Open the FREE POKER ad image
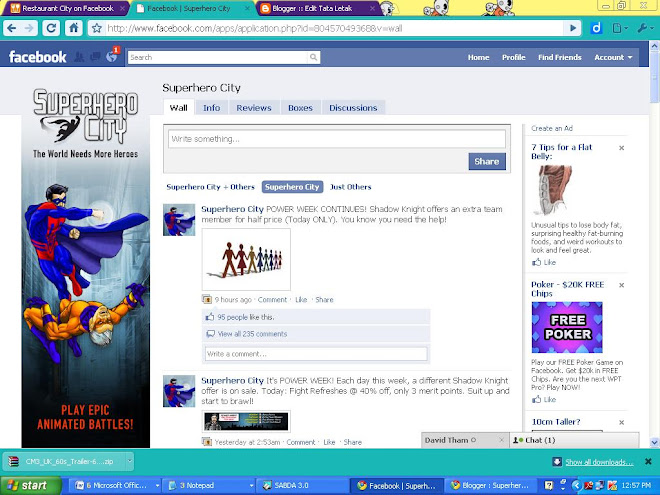This screenshot has height=495, width=660. tap(567, 327)
